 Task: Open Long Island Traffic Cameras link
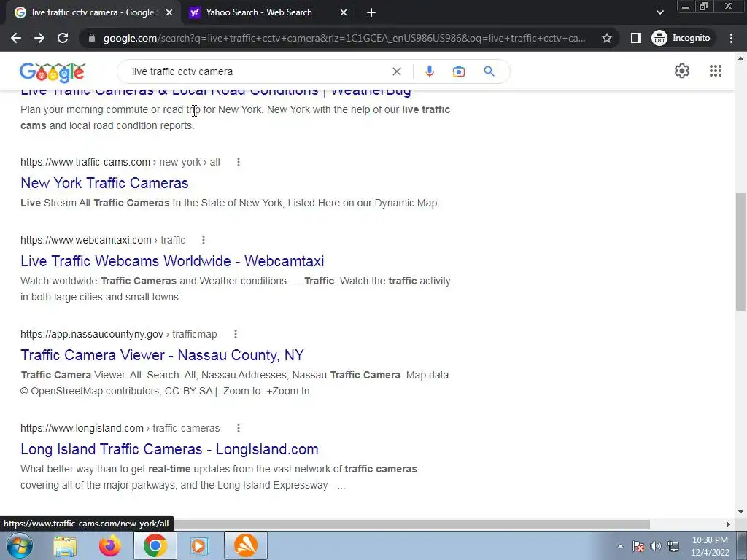click(x=169, y=449)
